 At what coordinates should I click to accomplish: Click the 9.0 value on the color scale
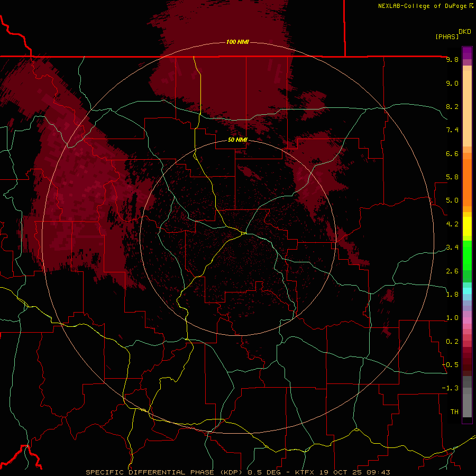point(452,83)
